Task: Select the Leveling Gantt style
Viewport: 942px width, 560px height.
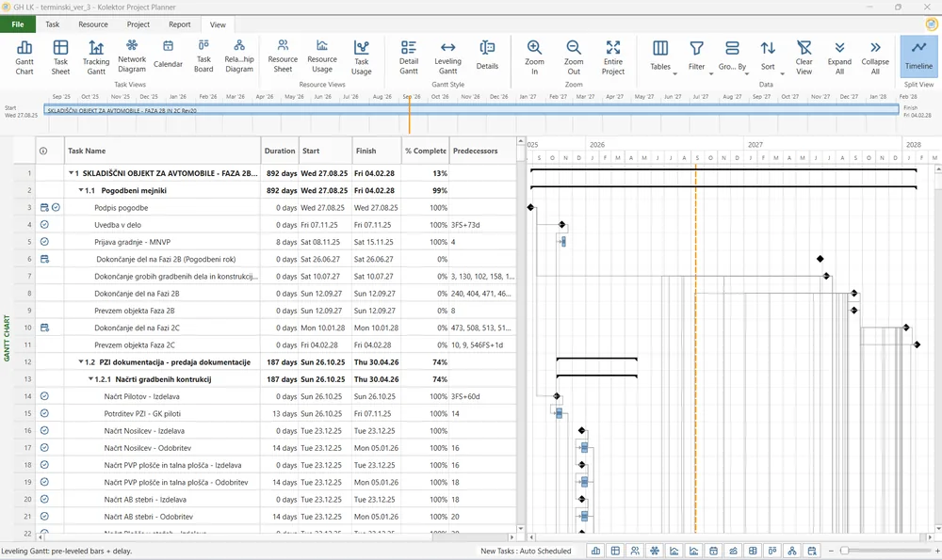Action: (x=447, y=57)
